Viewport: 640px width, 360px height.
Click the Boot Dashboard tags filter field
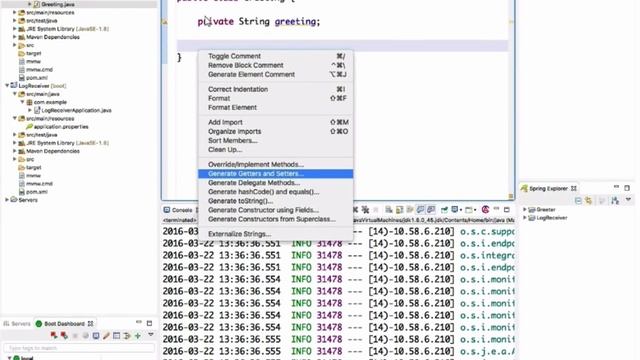point(79,348)
